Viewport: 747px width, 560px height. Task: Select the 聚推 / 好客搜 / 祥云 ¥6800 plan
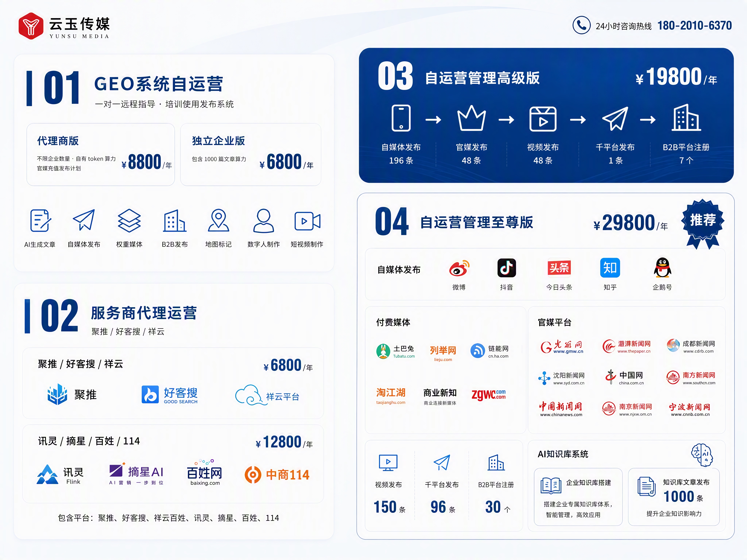[173, 383]
